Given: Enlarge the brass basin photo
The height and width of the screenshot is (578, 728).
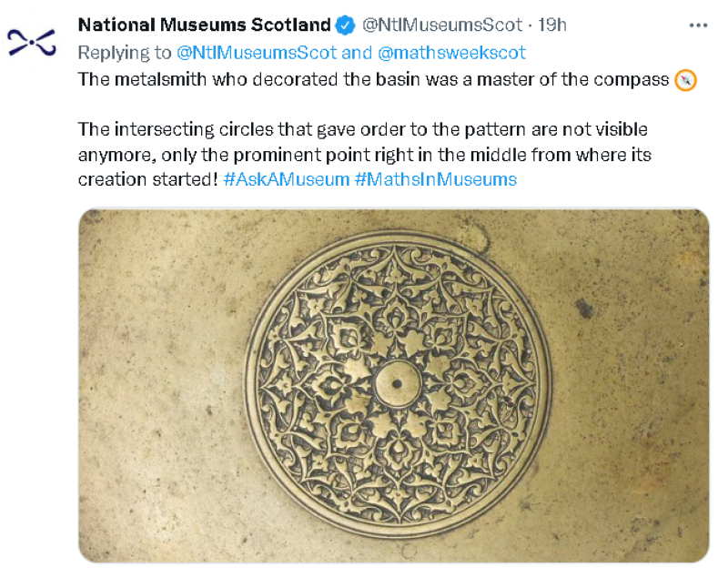Looking at the screenshot, I should pyautogui.click(x=394, y=385).
